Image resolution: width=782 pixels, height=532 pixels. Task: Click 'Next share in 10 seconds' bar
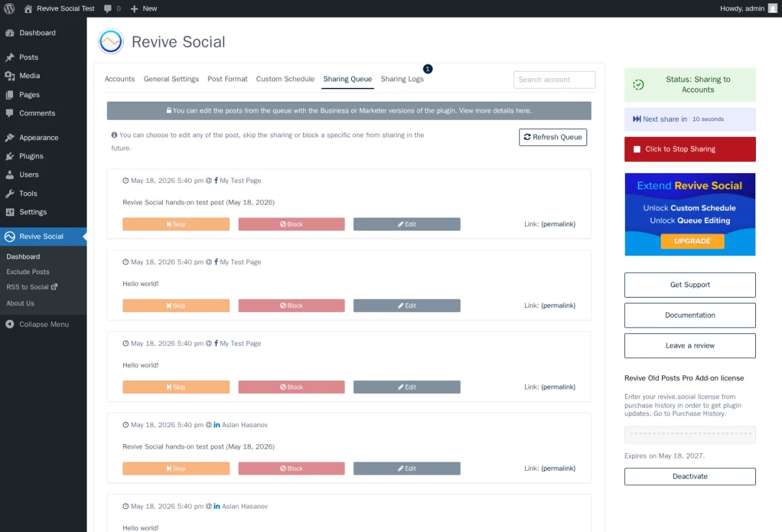(x=690, y=119)
